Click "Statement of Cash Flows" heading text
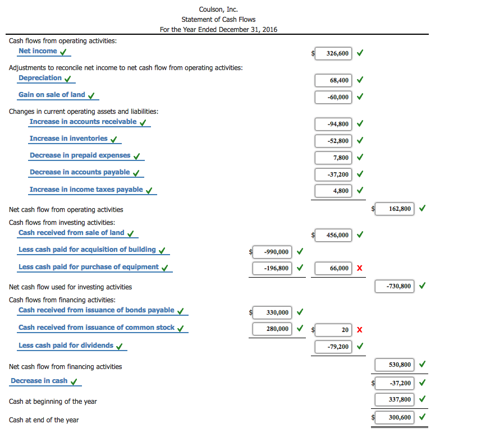 tap(218, 20)
